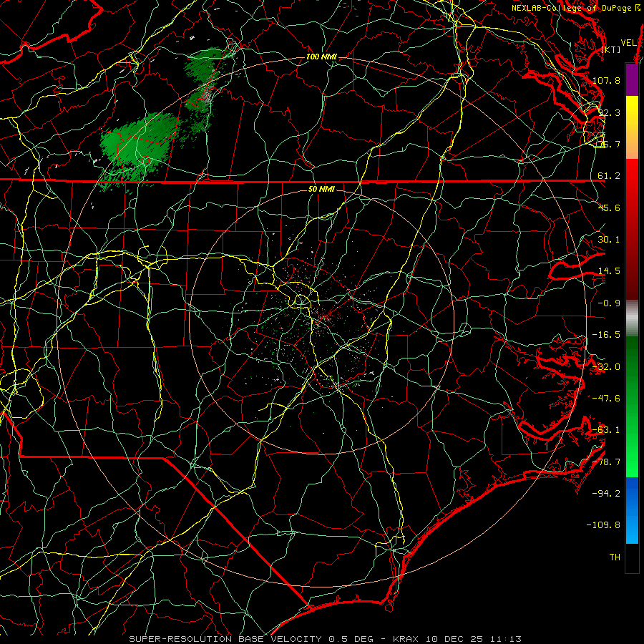Select the -63.1 legend value
This screenshot has height=644, width=644.
(x=607, y=430)
